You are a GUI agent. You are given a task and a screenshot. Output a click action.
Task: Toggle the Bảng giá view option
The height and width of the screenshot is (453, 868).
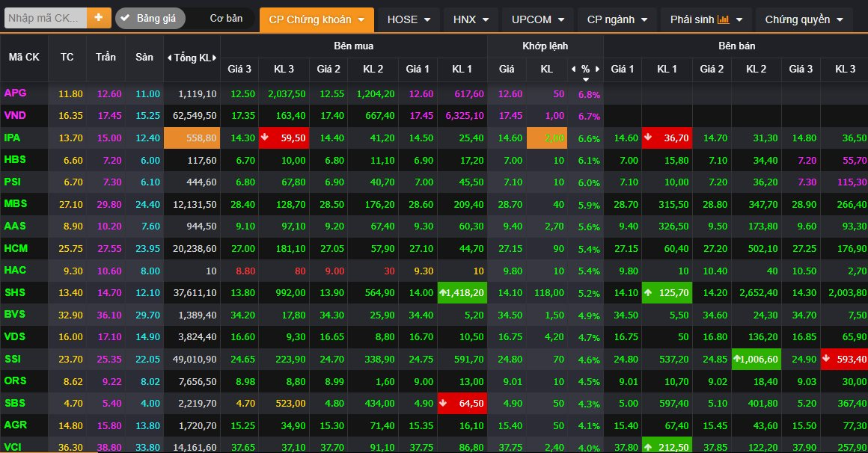pos(150,19)
